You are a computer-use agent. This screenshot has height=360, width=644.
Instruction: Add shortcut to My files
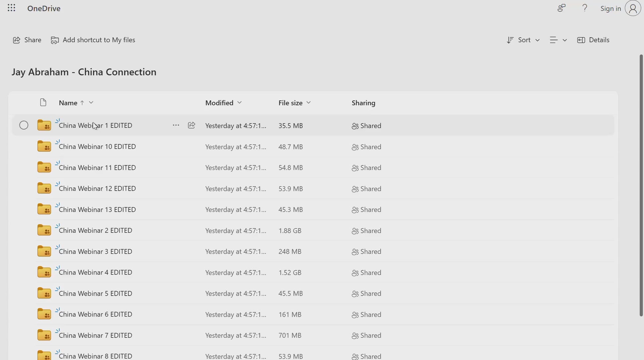tap(93, 40)
